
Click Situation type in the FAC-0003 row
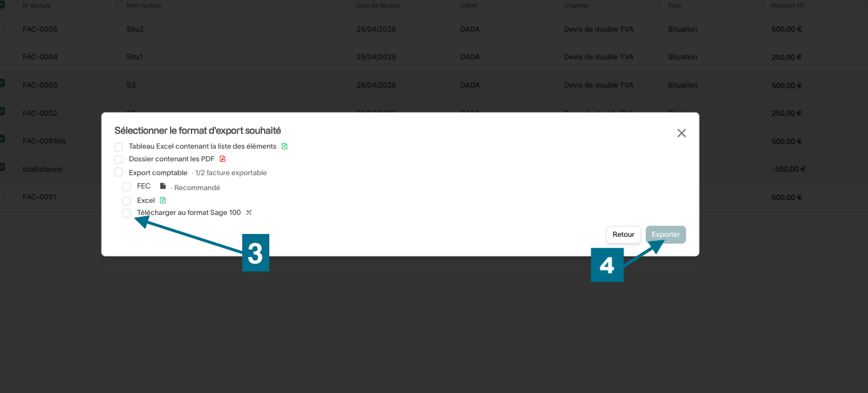[x=683, y=85]
